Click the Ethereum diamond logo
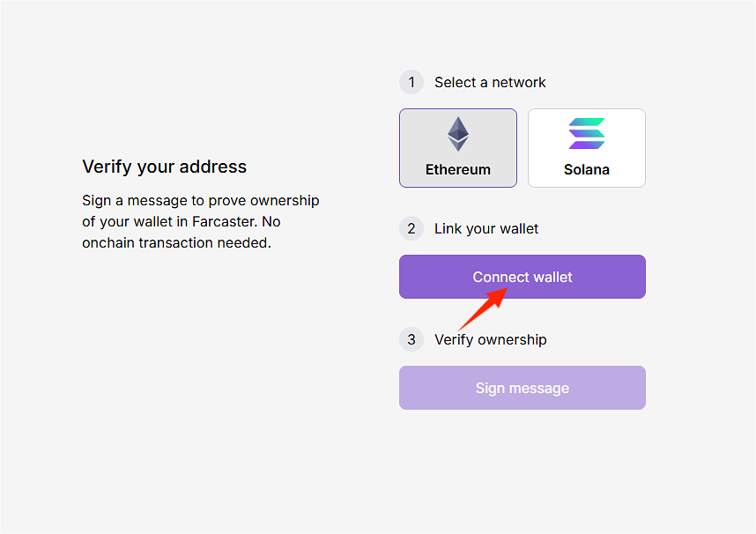Screen dimensions: 756x534 pos(458,135)
